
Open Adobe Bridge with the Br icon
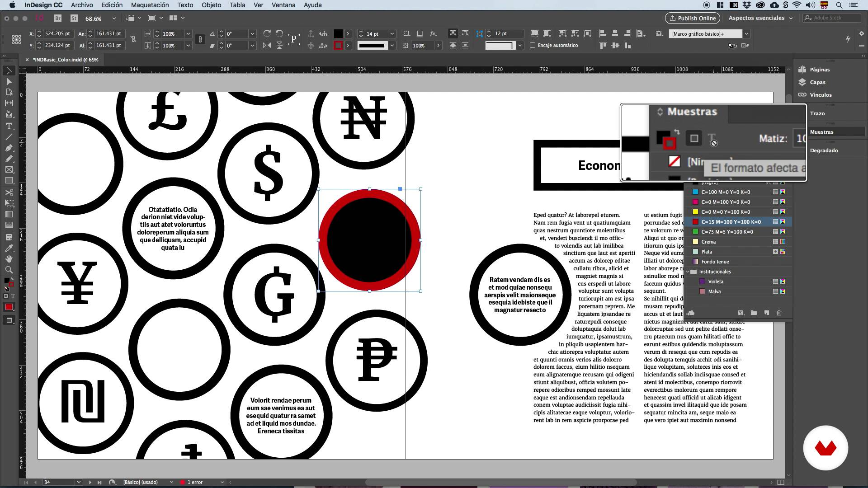(58, 18)
